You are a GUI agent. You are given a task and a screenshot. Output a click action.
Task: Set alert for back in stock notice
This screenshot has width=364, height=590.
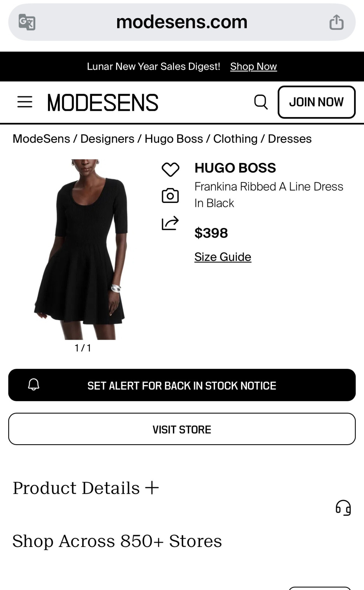[x=182, y=385]
